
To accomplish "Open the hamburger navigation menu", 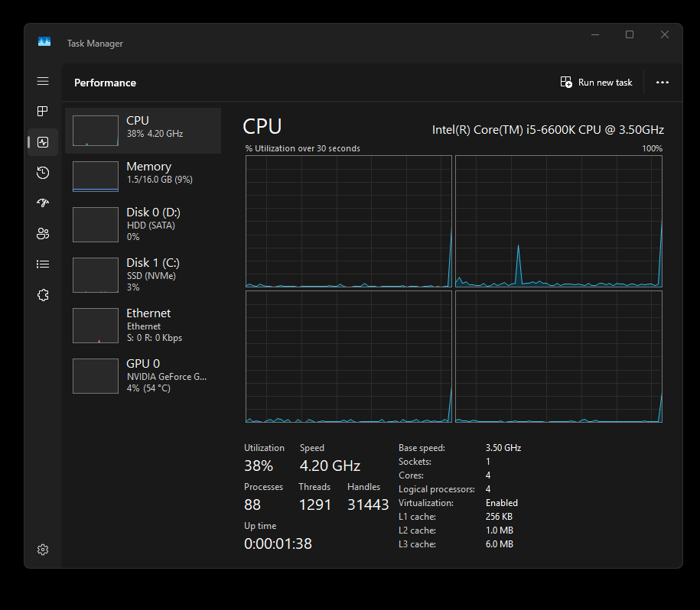I will coord(43,81).
